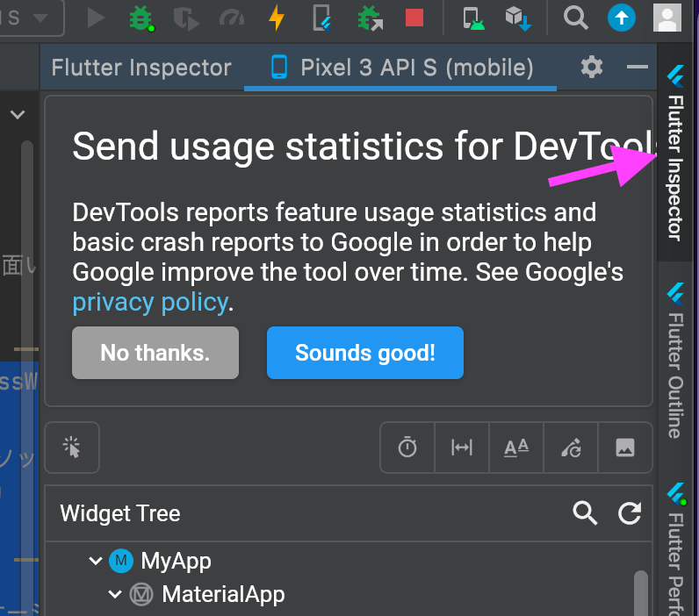Select MyApp in the Widget Tree

pos(176,561)
